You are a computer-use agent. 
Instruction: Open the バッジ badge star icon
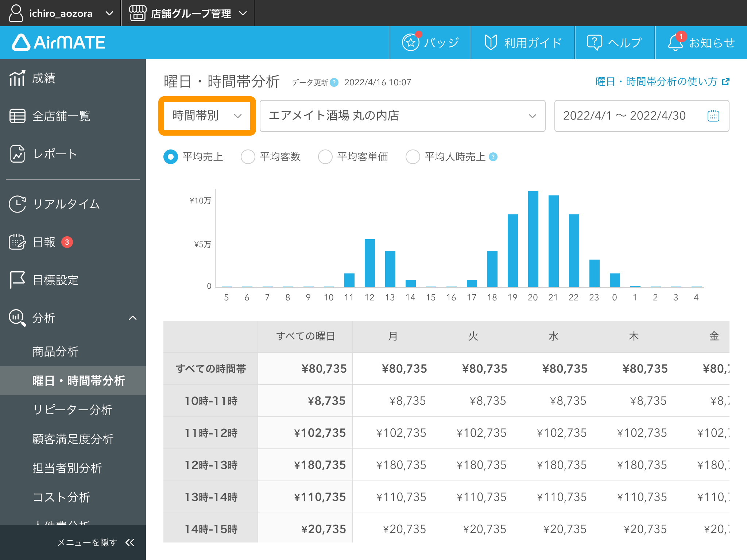pyautogui.click(x=411, y=43)
